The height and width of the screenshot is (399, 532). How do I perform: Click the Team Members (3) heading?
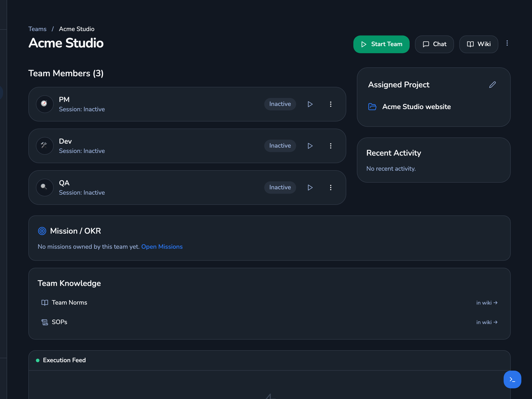pos(66,73)
